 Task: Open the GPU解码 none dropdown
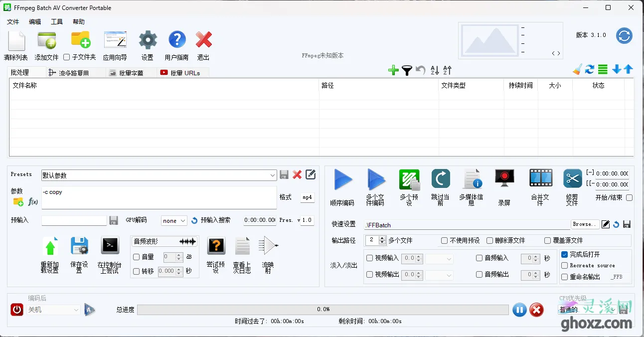pyautogui.click(x=174, y=220)
